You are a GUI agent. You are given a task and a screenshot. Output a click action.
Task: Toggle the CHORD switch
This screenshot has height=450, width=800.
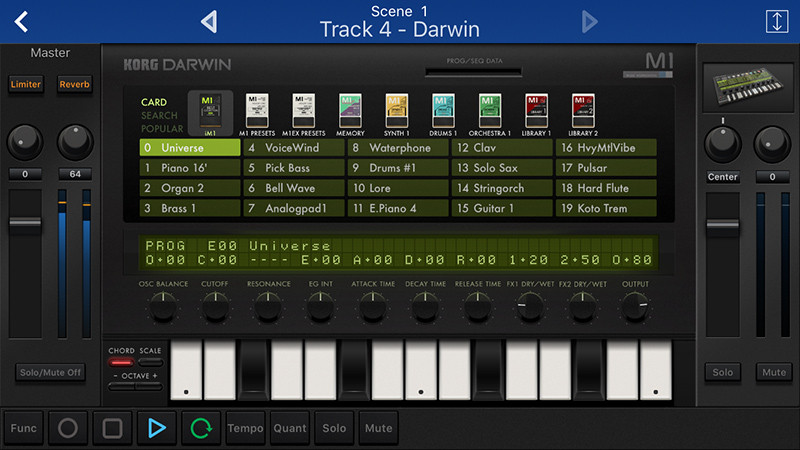(121, 362)
